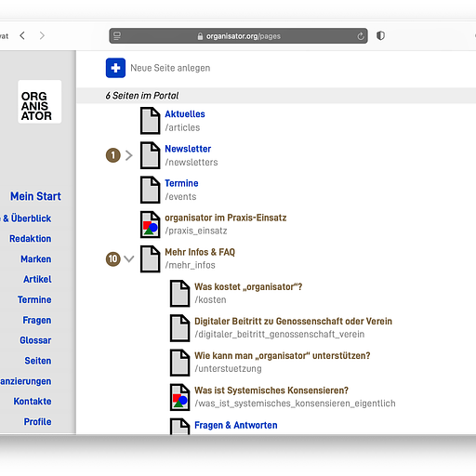The height and width of the screenshot is (476, 476).
Task: Click the badge showing 10 beside Mehr Infos
Action: (x=113, y=258)
